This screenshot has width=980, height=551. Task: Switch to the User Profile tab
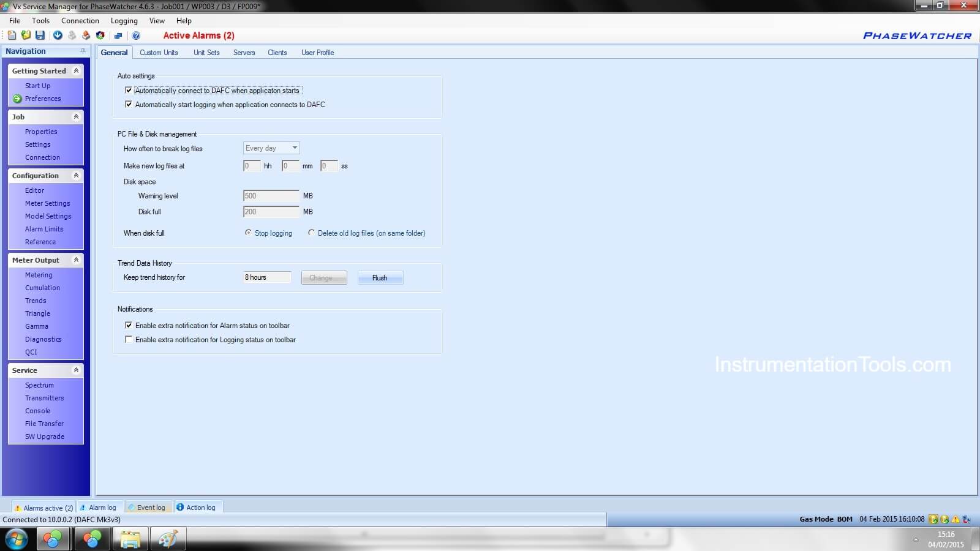coord(317,53)
